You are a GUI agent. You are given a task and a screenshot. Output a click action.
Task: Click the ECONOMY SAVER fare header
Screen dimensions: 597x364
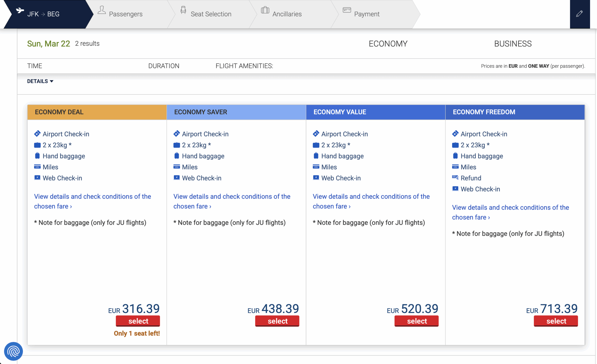pyautogui.click(x=236, y=112)
